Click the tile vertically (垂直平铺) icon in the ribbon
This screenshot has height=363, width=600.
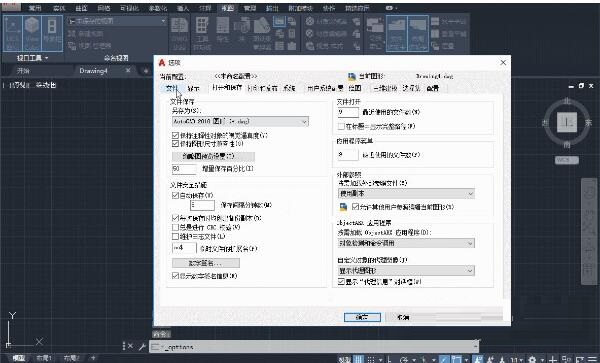pyautogui.click(x=435, y=34)
